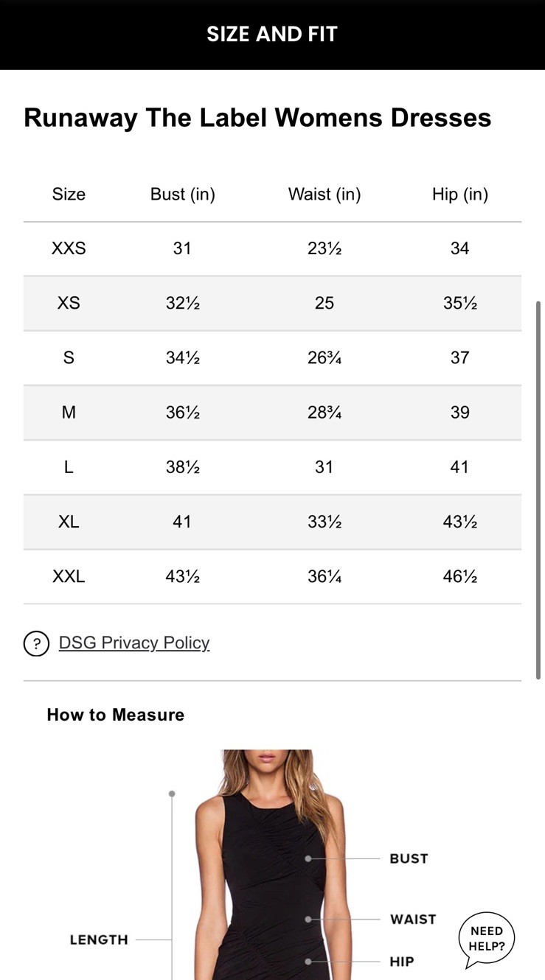Click the vertical scrollbar thumb

[x=538, y=490]
